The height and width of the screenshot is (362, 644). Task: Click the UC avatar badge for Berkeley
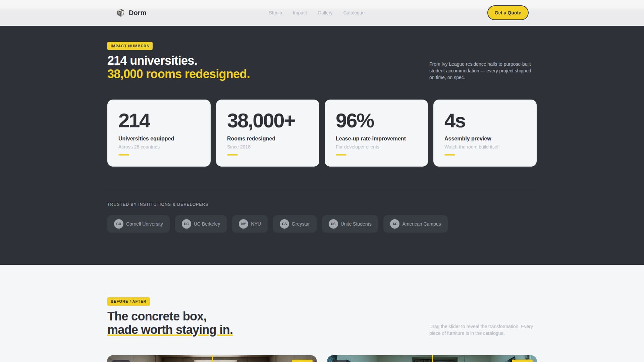[x=186, y=224]
